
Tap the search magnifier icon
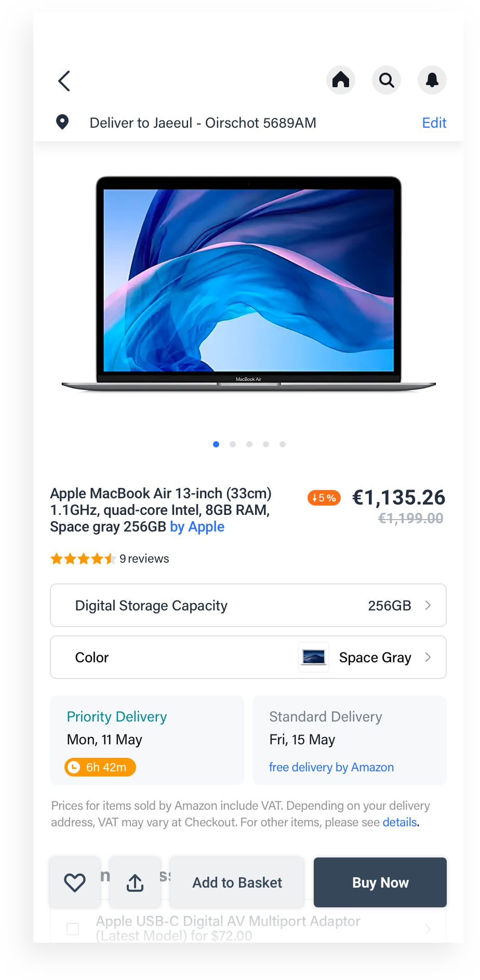tap(386, 80)
